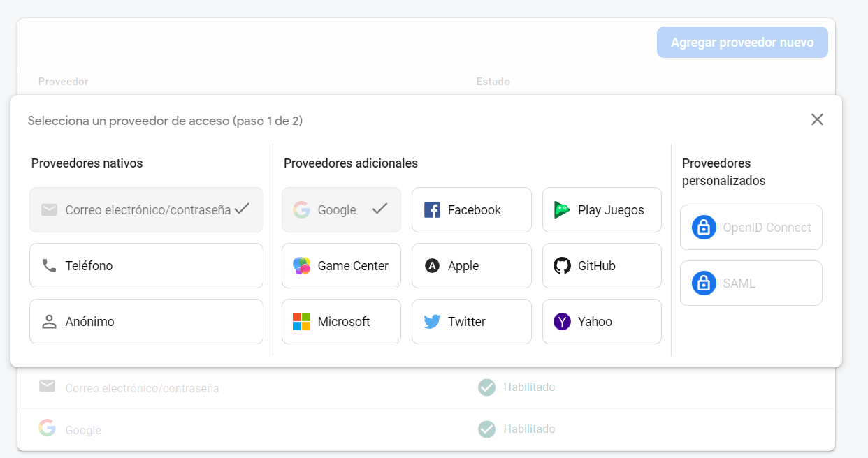Click checkmark on Google provider card
The image size is (868, 458).
point(379,208)
